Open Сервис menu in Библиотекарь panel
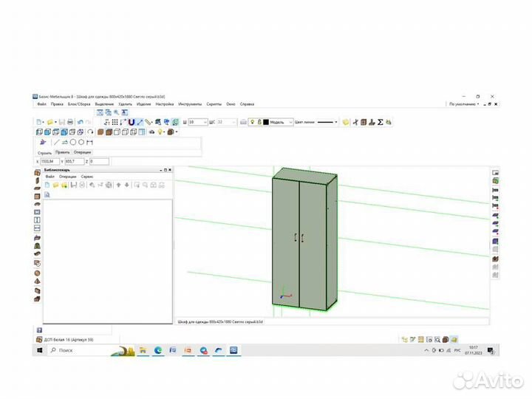 click(x=87, y=177)
